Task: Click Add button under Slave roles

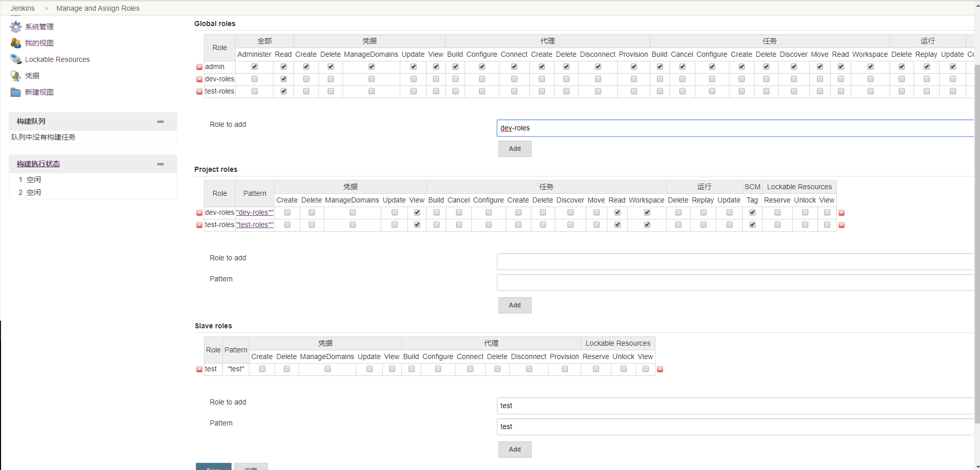Action: [x=515, y=450]
